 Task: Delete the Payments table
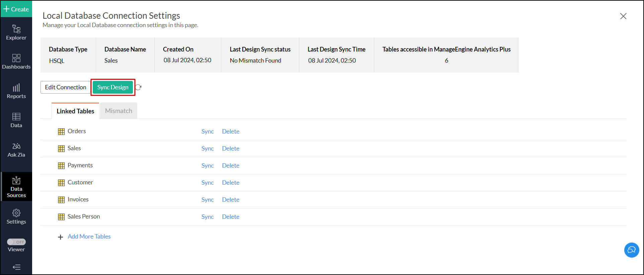coord(231,166)
